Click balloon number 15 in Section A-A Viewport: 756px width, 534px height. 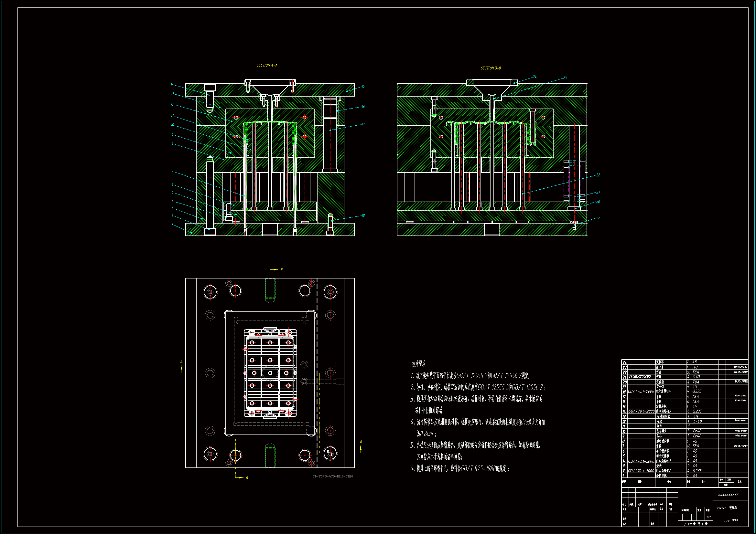(363, 87)
